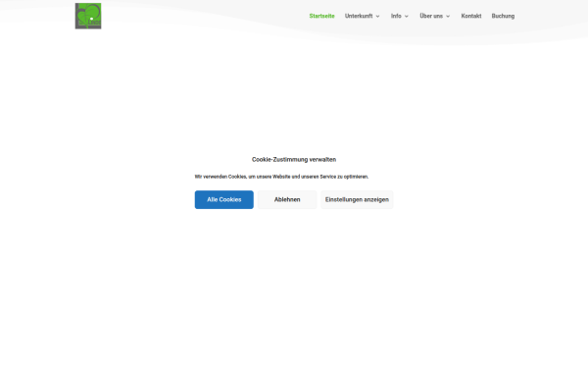The width and height of the screenshot is (588, 368).
Task: Open the Unterkunft menu item
Action: (359, 16)
